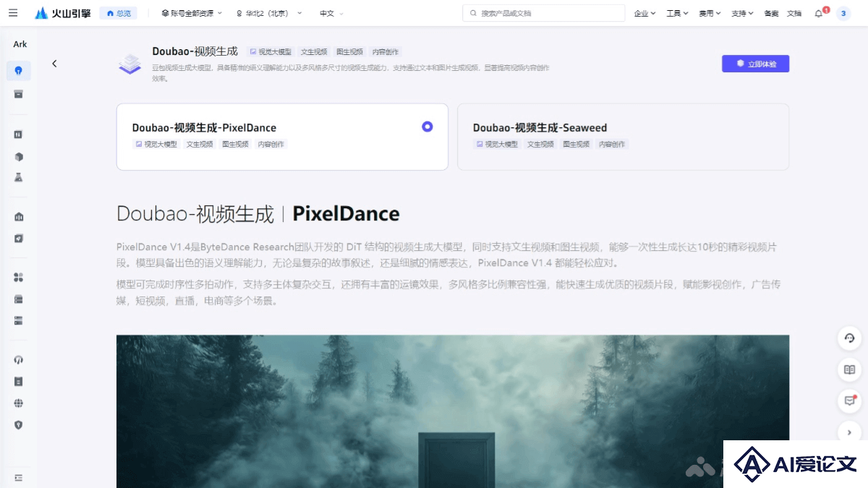This screenshot has width=868, height=488.
Task: Click 内容创作 tag in PixelDance card
Action: coord(271,145)
